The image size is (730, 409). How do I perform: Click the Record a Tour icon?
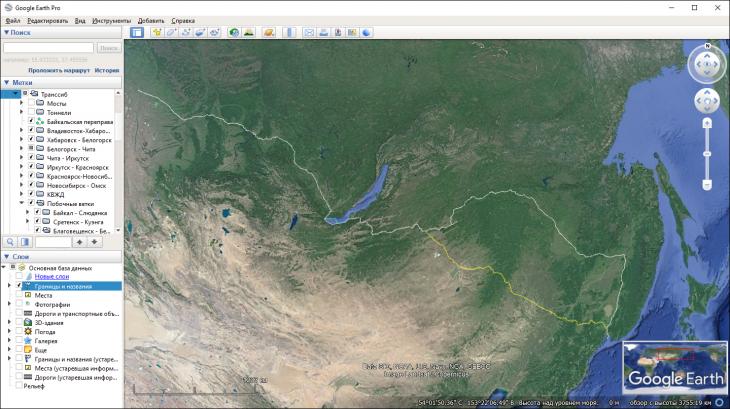click(x=215, y=32)
